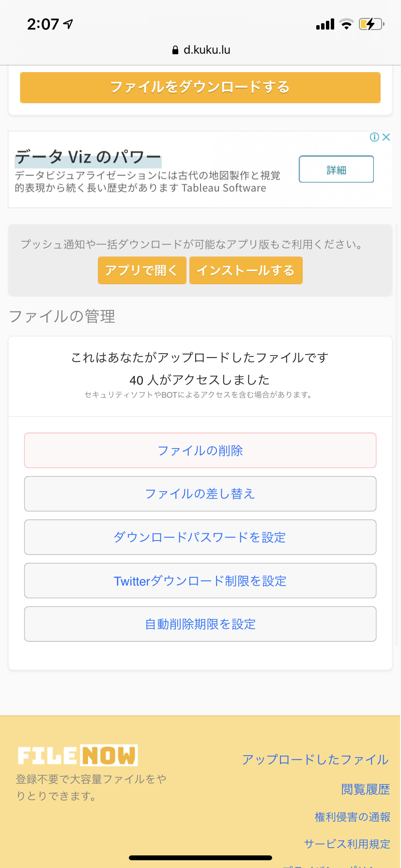Open Twitterダウンロード制限を設定 option
The width and height of the screenshot is (401, 868).
200,581
